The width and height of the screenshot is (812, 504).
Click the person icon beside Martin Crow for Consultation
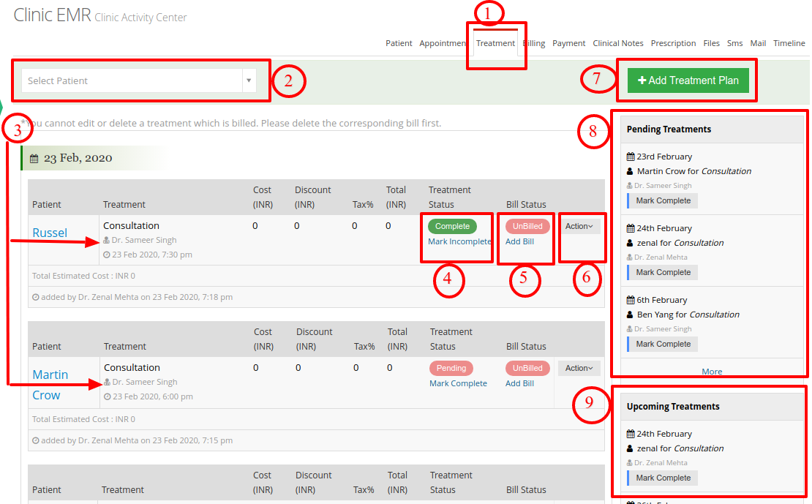(x=630, y=171)
